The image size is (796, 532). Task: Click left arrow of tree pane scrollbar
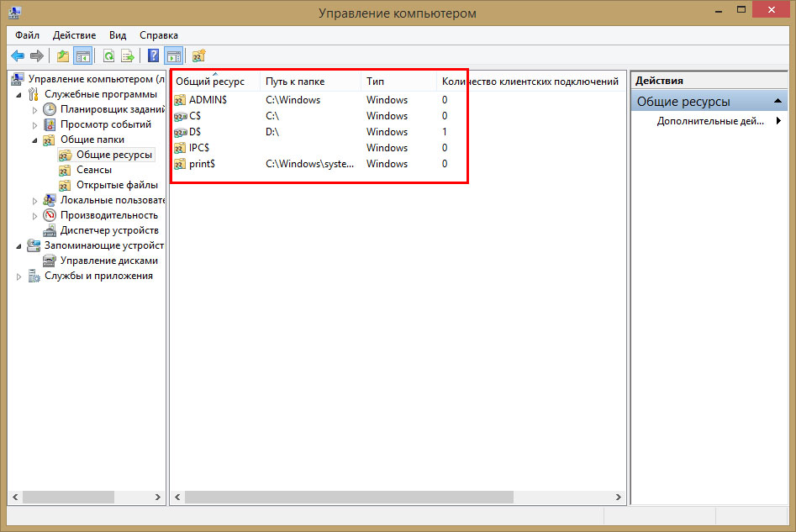click(x=15, y=497)
